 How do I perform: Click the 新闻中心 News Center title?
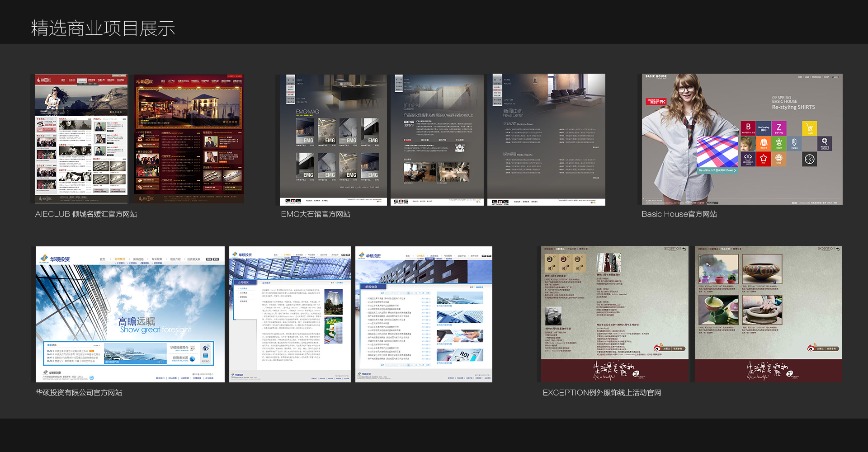point(513,113)
